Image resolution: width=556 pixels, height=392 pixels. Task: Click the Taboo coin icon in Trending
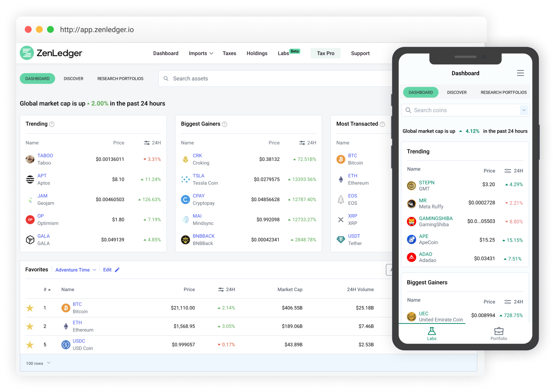coord(30,159)
